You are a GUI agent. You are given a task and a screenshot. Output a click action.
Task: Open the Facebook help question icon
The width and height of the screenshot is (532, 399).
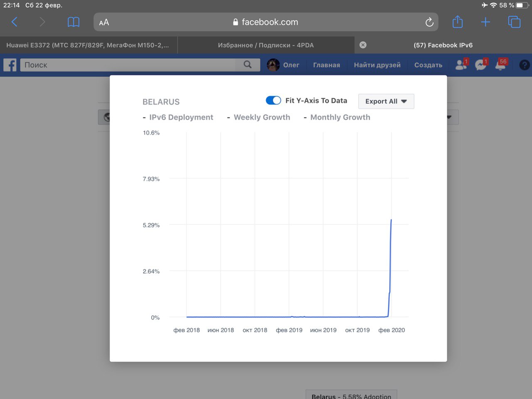525,65
